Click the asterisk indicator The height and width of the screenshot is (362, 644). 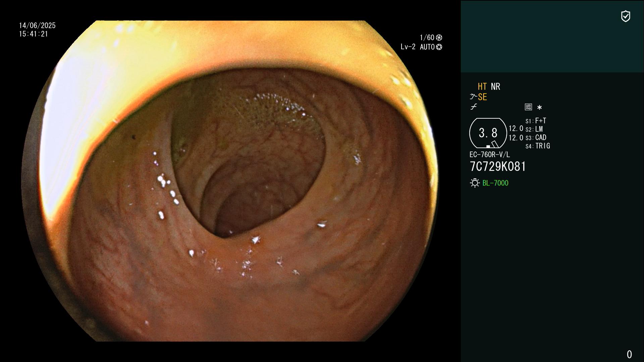pos(539,108)
